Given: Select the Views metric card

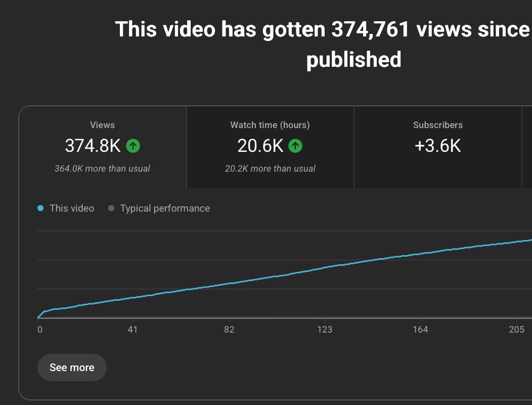Looking at the screenshot, I should pos(102,147).
